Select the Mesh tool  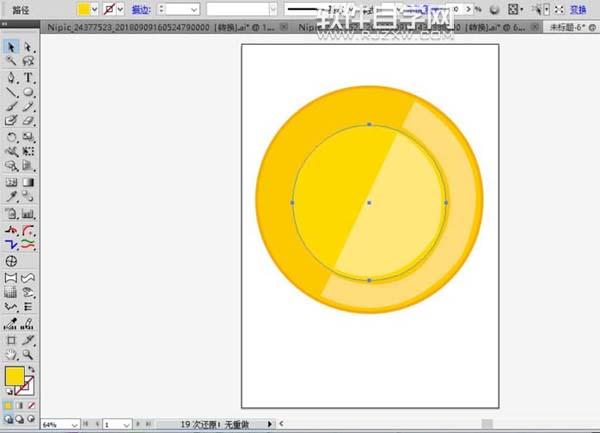pos(11,182)
